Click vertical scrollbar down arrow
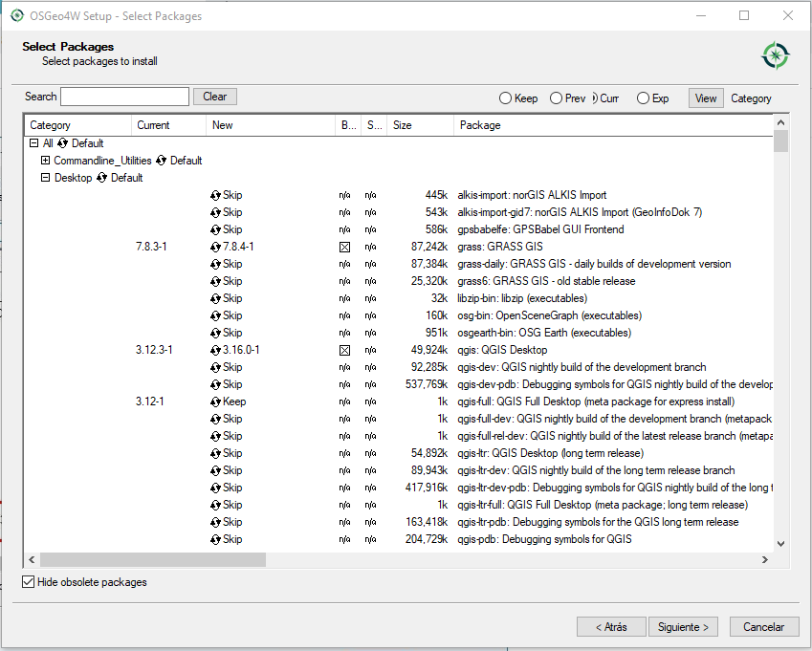812x651 pixels. tap(781, 544)
